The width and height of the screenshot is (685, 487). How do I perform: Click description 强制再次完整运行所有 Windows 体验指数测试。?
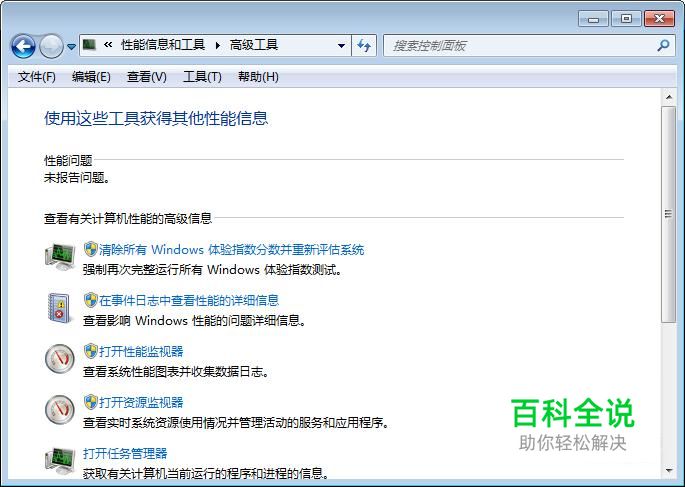pos(213,269)
